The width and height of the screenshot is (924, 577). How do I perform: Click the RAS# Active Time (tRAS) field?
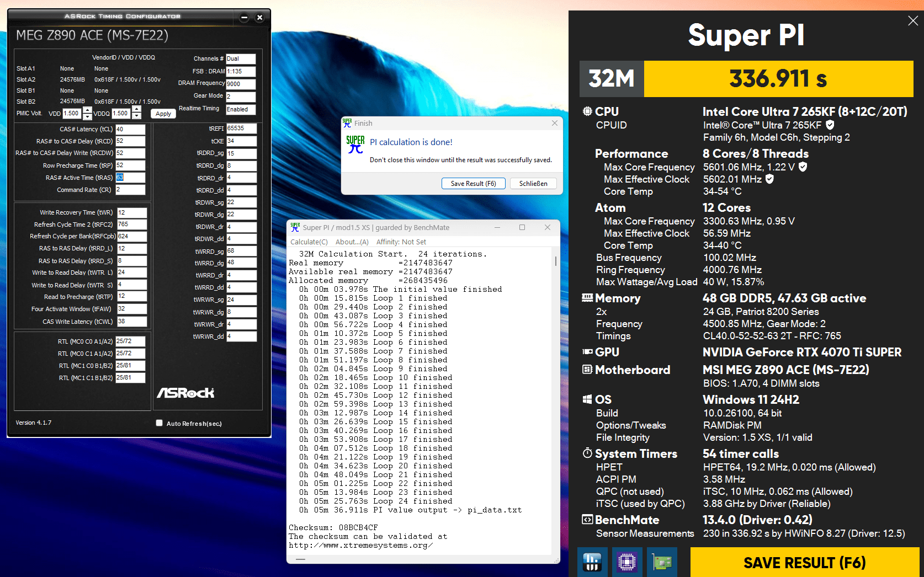coord(130,178)
